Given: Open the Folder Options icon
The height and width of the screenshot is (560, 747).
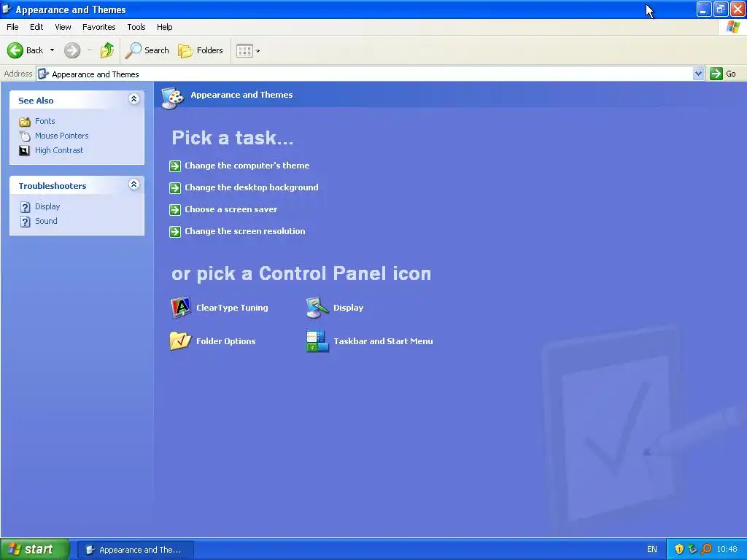Looking at the screenshot, I should pos(181,341).
